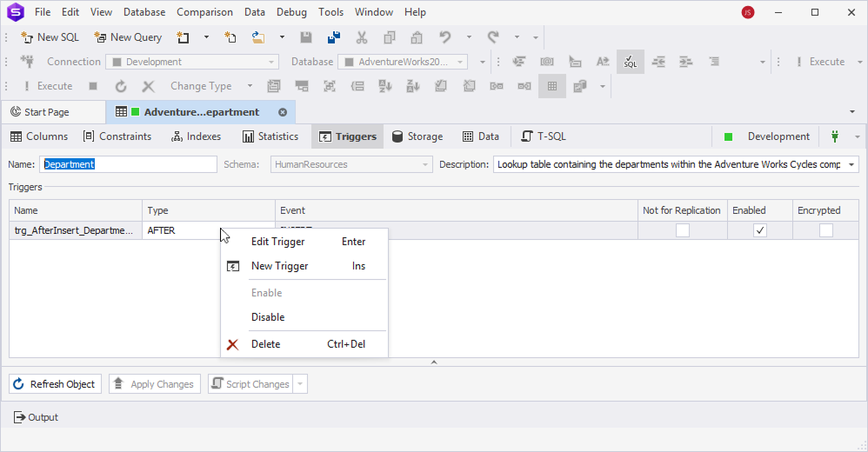Expand the Description field dropdown arrow
Image resolution: width=868 pixels, height=452 pixels.
click(x=851, y=164)
